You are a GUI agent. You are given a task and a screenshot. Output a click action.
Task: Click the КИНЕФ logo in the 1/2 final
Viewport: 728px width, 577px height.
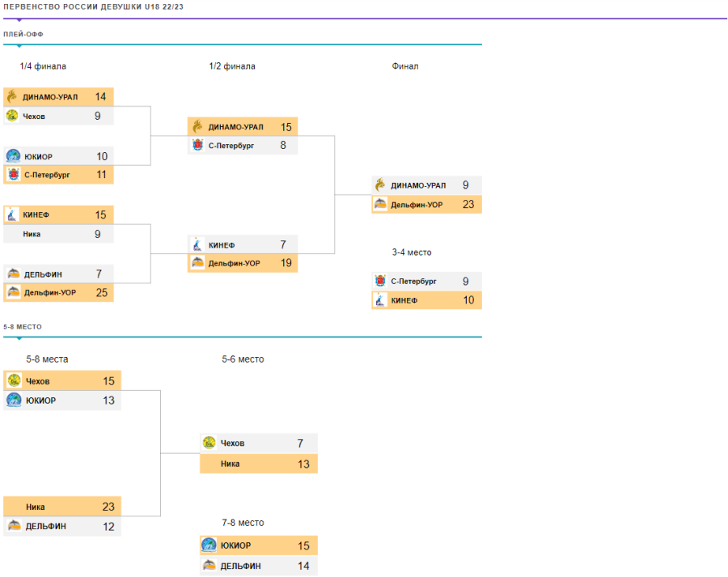click(197, 244)
